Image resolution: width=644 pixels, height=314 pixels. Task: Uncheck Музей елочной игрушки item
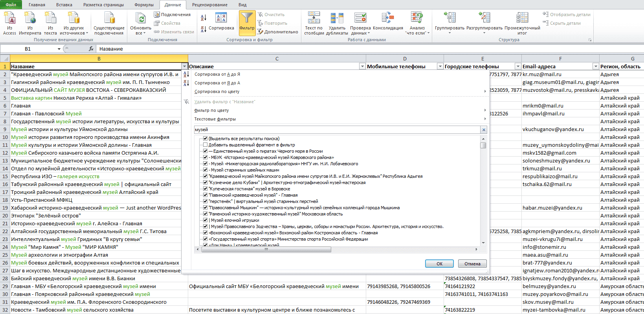pyautogui.click(x=205, y=220)
